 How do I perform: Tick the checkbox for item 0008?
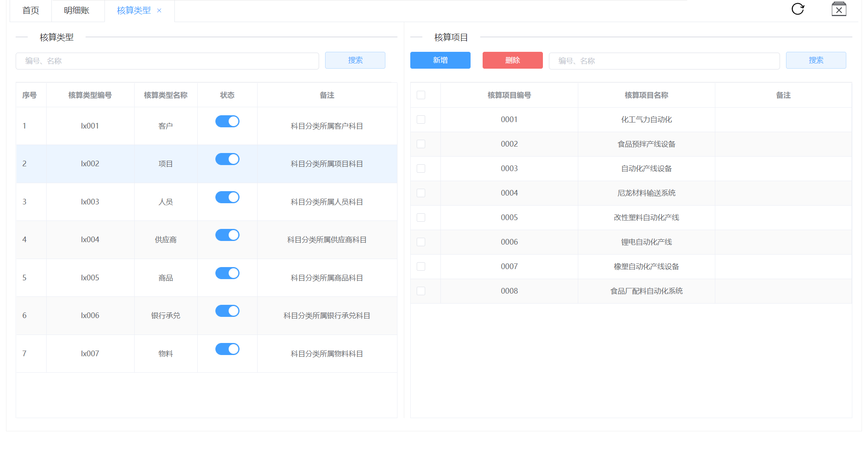point(421,291)
